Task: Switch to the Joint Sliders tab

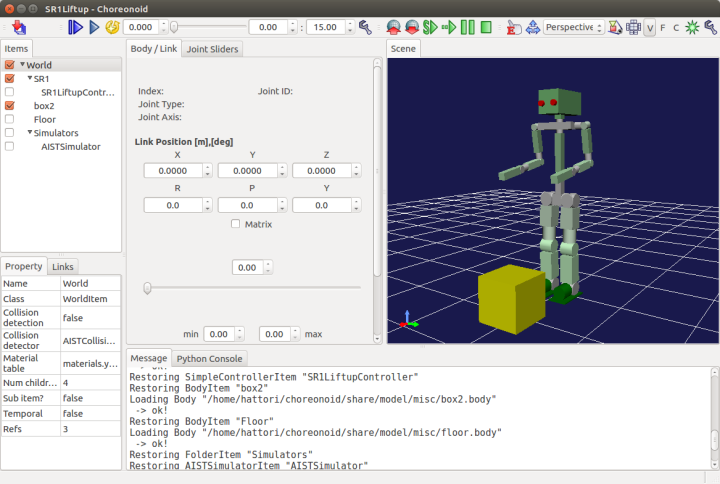Action: click(x=213, y=48)
